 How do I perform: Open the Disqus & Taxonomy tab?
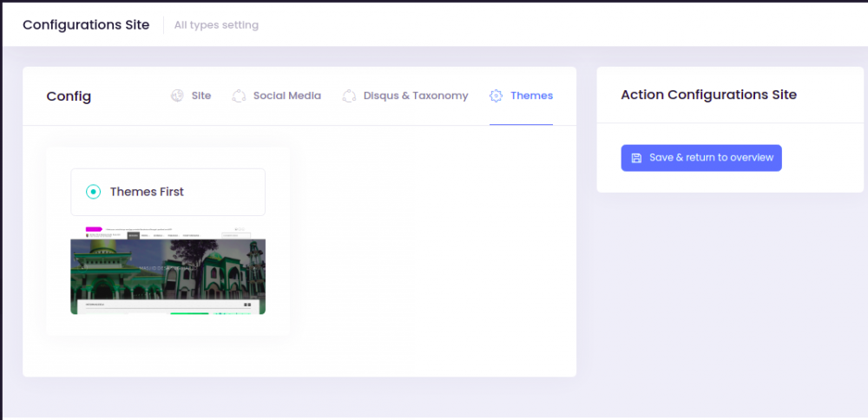(405, 95)
